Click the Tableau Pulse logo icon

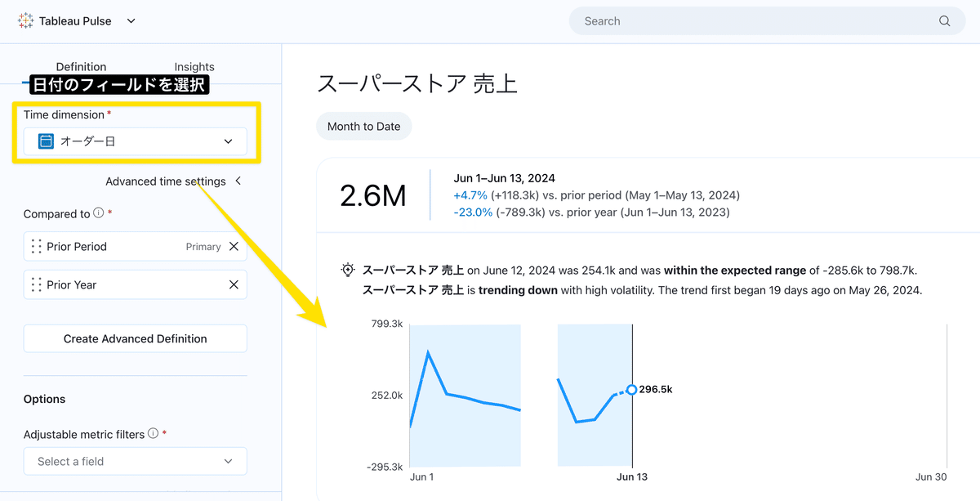tap(25, 20)
